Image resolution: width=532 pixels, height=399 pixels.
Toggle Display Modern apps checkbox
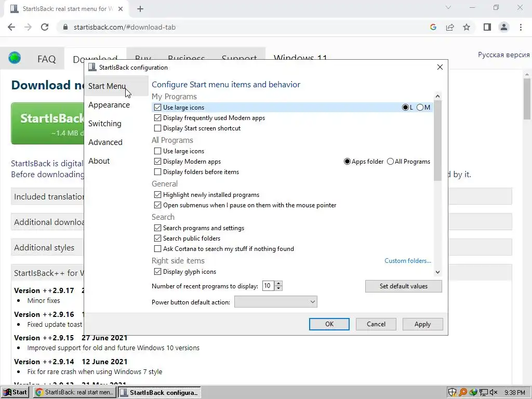157,162
